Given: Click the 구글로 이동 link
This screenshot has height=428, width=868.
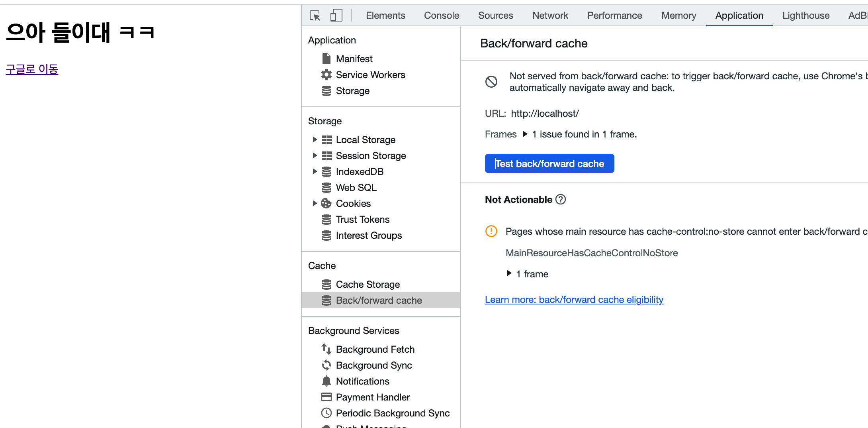Looking at the screenshot, I should pyautogui.click(x=32, y=69).
